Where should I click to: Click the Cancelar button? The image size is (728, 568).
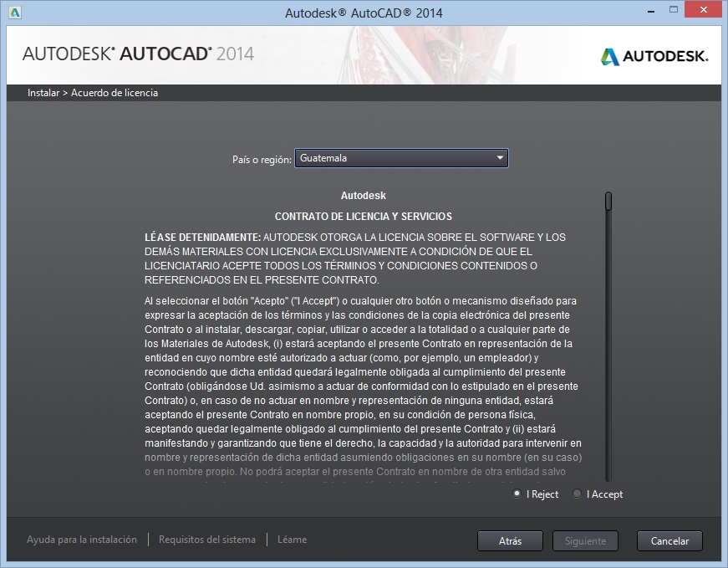669,541
